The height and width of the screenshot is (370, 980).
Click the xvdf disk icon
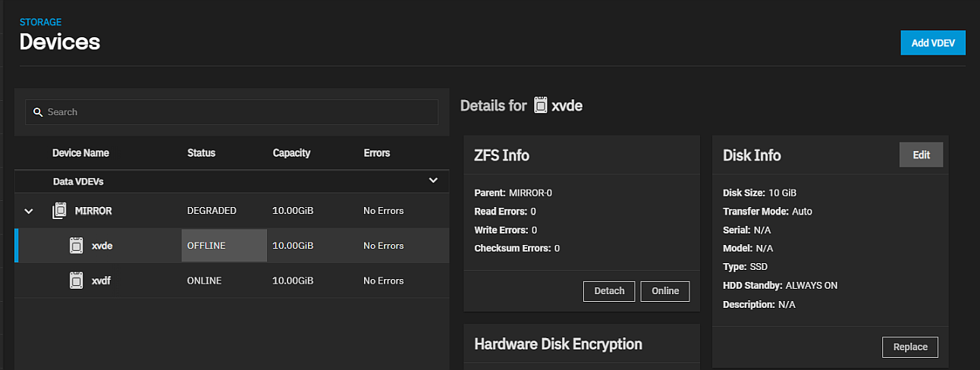[76, 281]
